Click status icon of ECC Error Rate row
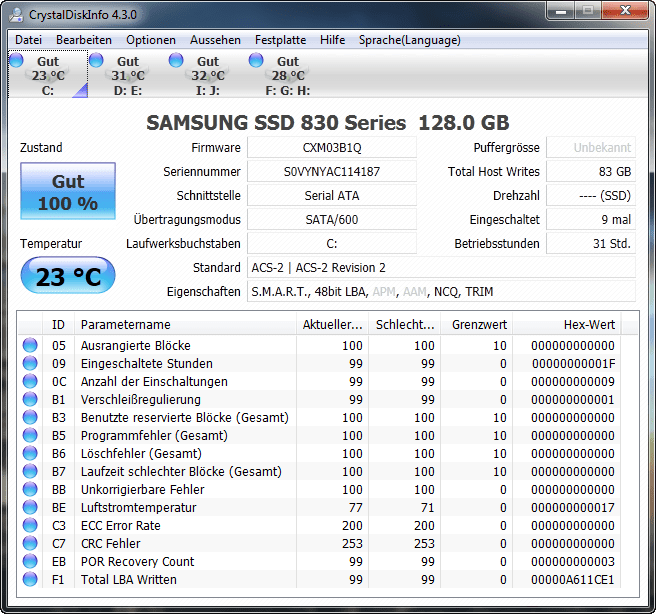The width and height of the screenshot is (656, 614). (x=30, y=525)
